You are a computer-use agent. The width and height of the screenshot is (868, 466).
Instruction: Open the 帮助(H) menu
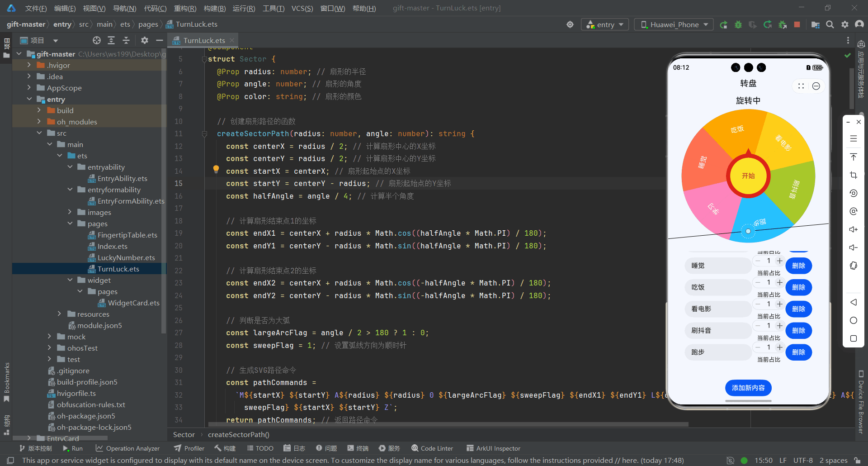364,9
